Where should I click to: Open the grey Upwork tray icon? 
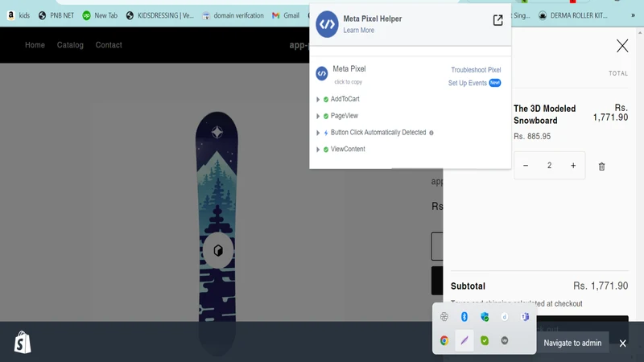coord(505,340)
